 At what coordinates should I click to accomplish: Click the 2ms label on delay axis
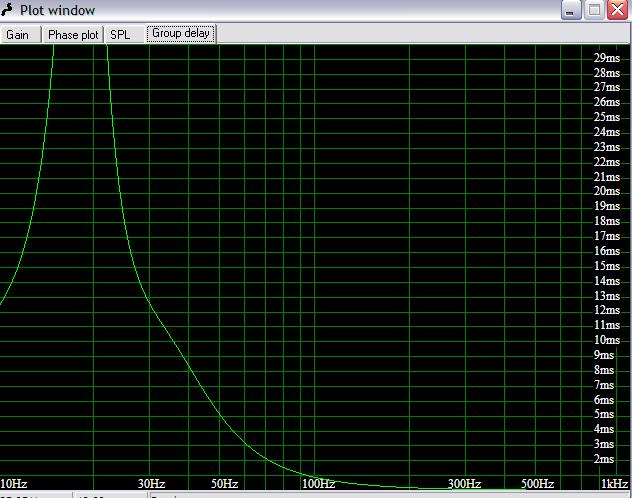(x=604, y=459)
